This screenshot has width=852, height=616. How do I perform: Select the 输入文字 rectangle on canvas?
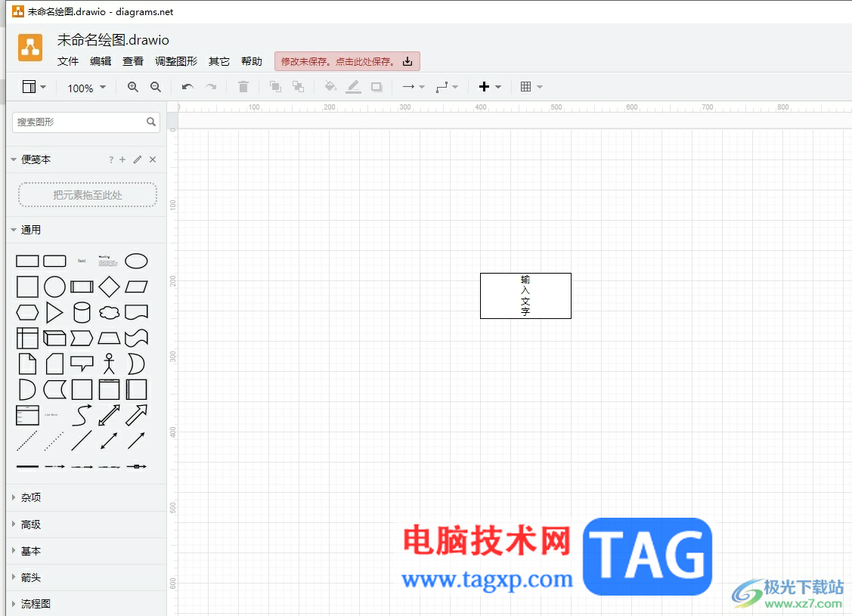[x=525, y=296]
